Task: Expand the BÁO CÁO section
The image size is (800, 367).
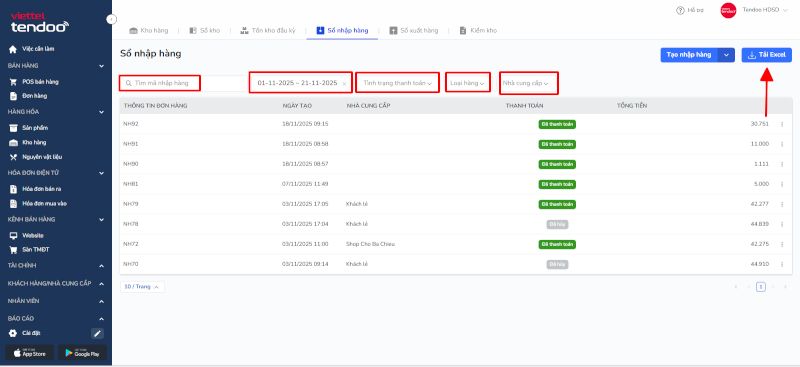Action: pos(102,319)
